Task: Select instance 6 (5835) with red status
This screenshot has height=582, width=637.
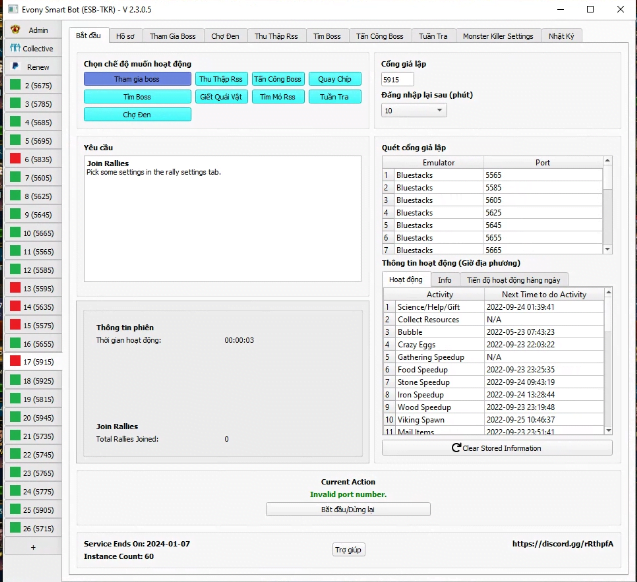Action: coord(31,159)
